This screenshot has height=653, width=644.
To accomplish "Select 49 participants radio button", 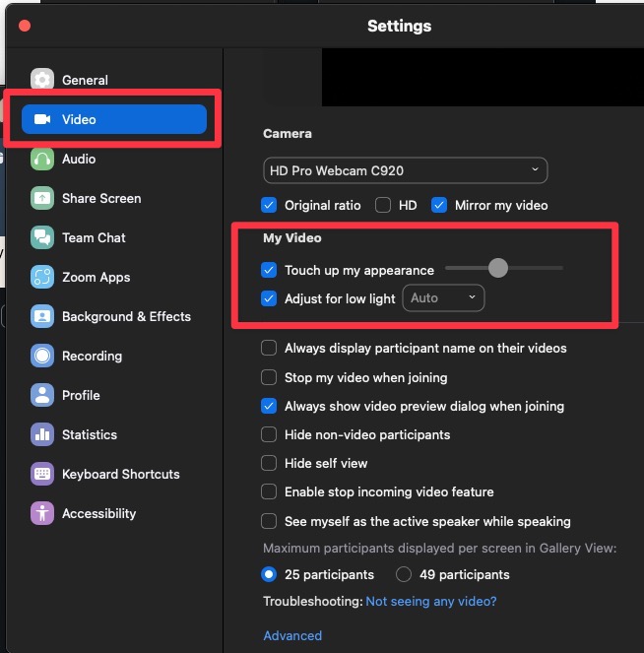I will coord(404,575).
